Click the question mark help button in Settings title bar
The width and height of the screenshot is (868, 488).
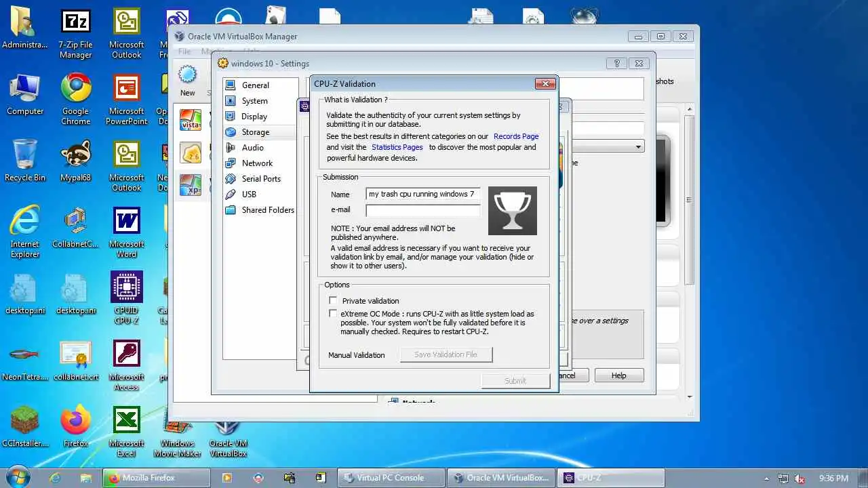point(616,63)
